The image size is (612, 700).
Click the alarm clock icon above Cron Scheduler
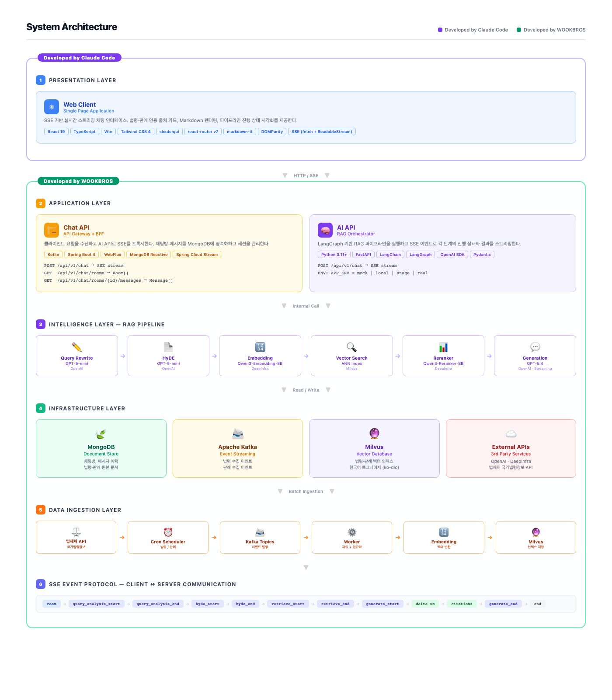coord(168,532)
